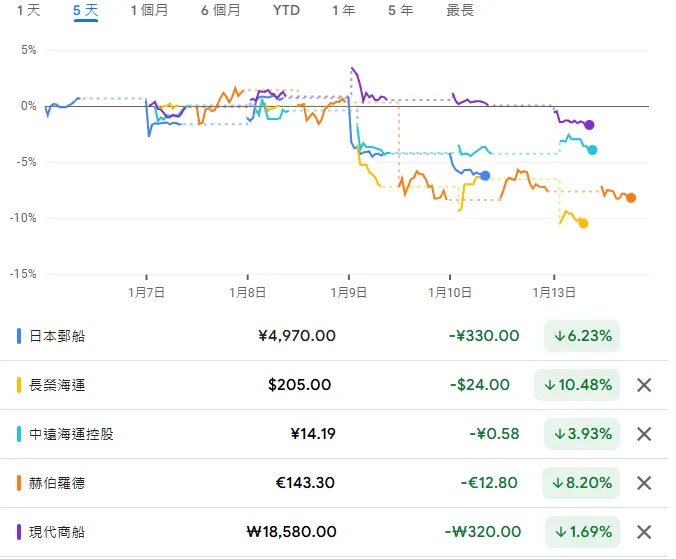
Task: Click the cyan 中遠海運控股 color marker
Action: point(19,434)
